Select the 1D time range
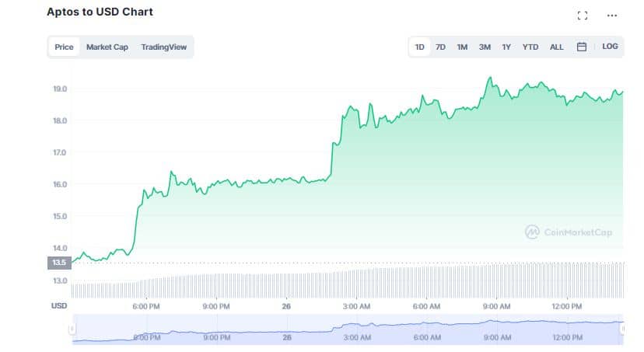The width and height of the screenshot is (644, 352). point(420,47)
